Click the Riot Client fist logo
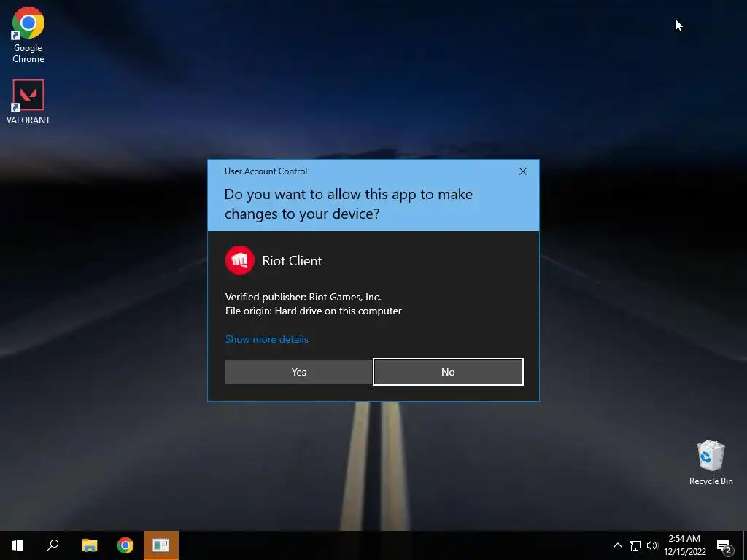Viewport: 747px width, 560px height. (x=239, y=260)
